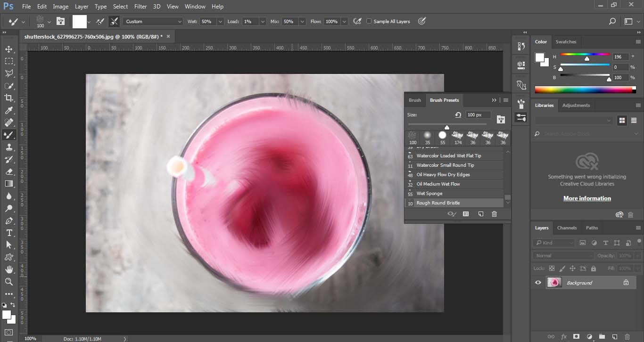Select Watercolor Small Round Tip preset
Image resolution: width=644 pixels, height=342 pixels.
pyautogui.click(x=454, y=165)
